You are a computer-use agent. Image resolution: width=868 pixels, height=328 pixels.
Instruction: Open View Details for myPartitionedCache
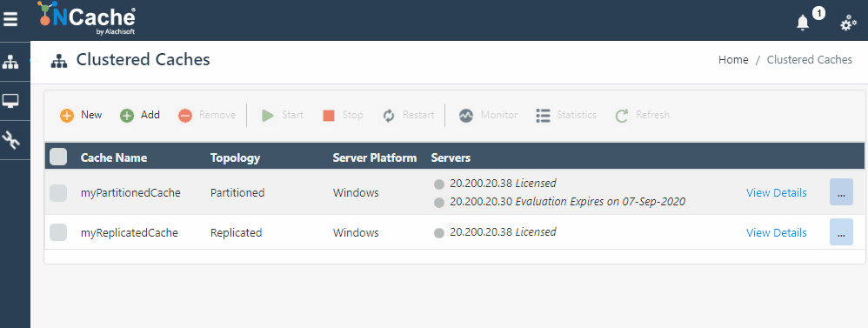pos(776,193)
